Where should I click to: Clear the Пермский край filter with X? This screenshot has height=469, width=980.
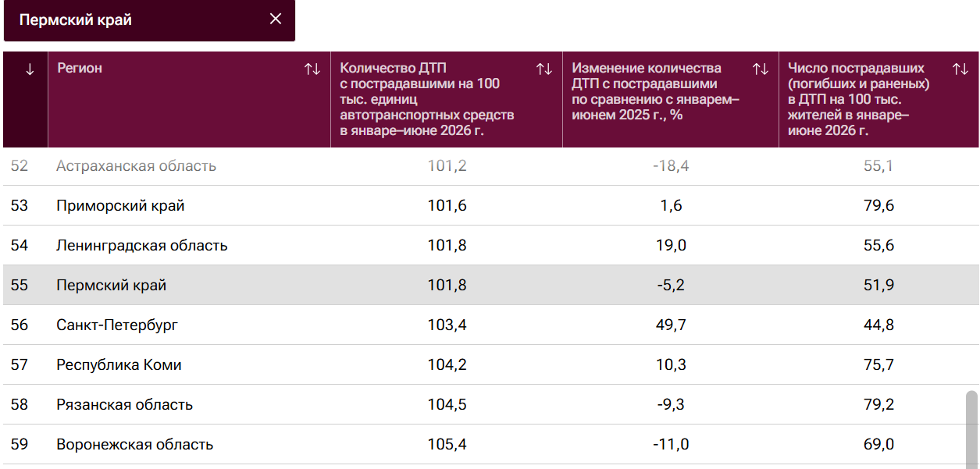click(276, 20)
